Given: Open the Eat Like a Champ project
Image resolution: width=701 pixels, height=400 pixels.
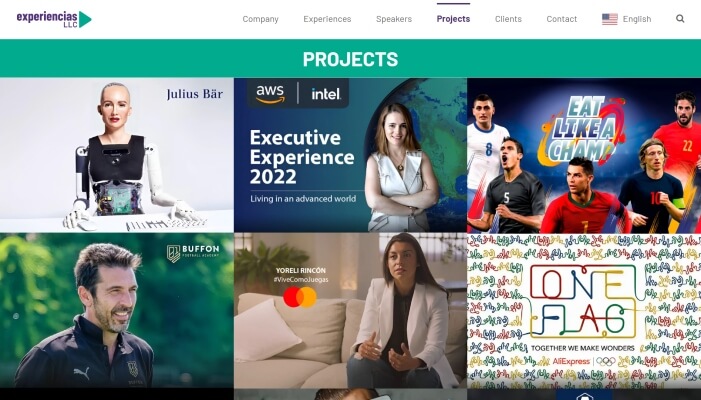Looking at the screenshot, I should 584,155.
